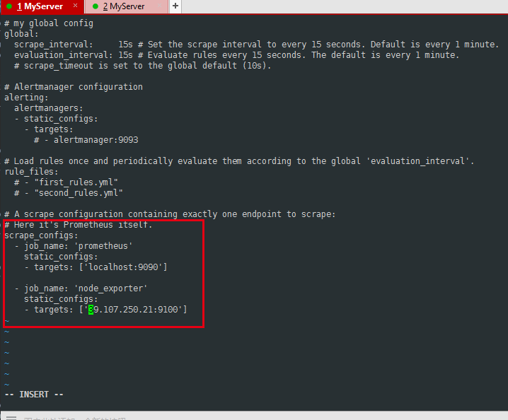Click '# - alertmanager:9093' line

[x=86, y=140]
